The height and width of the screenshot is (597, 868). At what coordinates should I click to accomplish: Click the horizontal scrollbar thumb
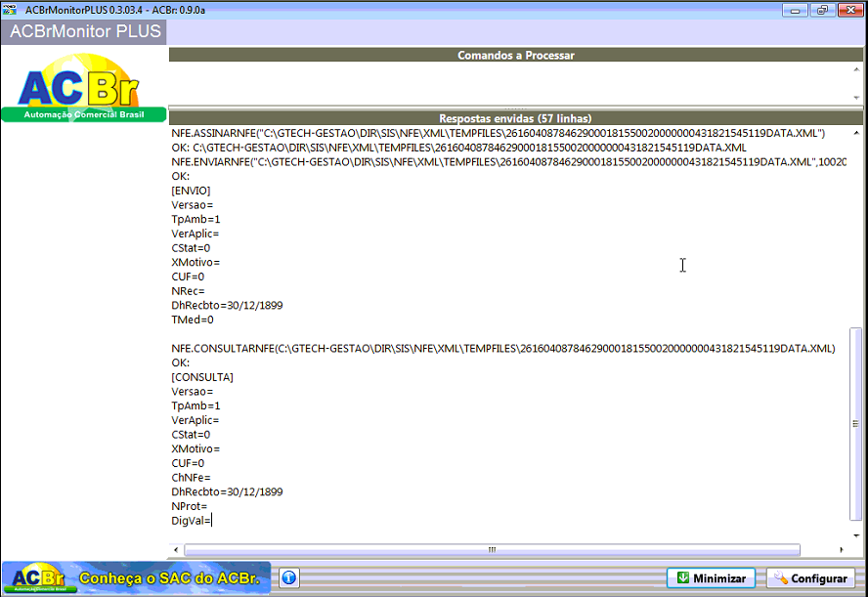[x=492, y=549]
